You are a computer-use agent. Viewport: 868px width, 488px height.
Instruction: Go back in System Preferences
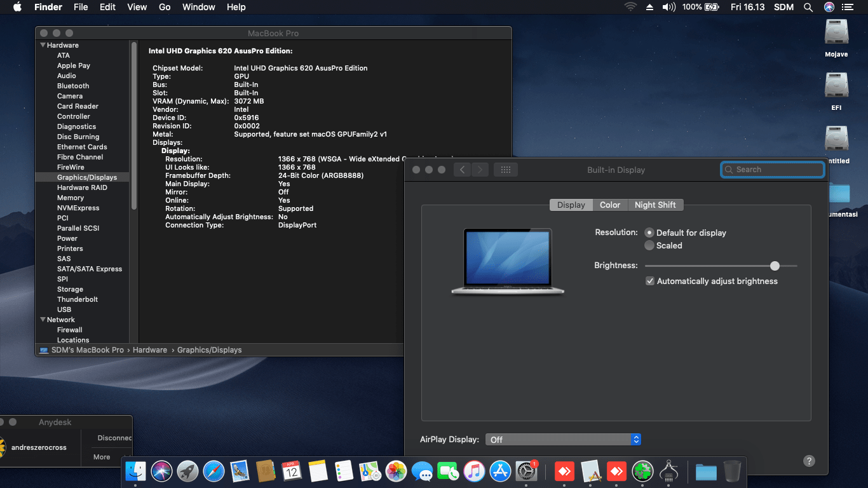point(462,170)
